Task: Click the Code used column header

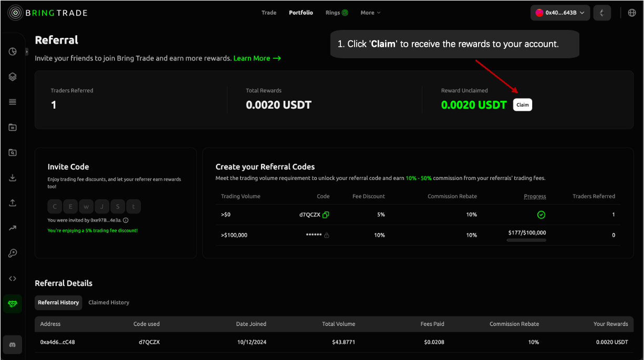Action: pyautogui.click(x=147, y=324)
